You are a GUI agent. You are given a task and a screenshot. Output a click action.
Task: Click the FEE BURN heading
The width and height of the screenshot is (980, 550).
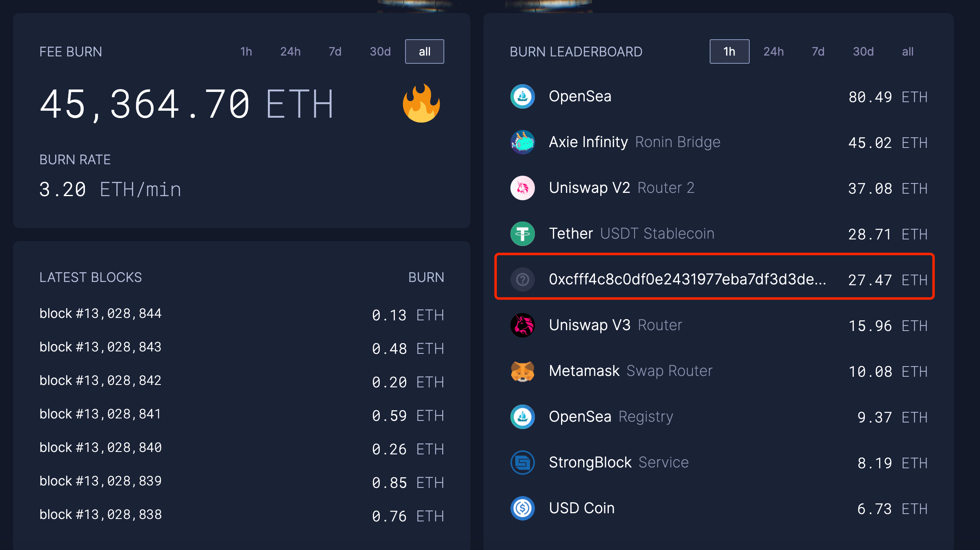tap(71, 52)
